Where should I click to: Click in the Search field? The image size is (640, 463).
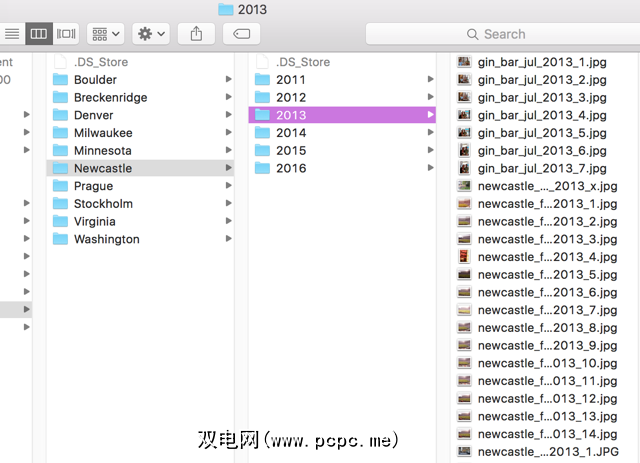click(503, 34)
